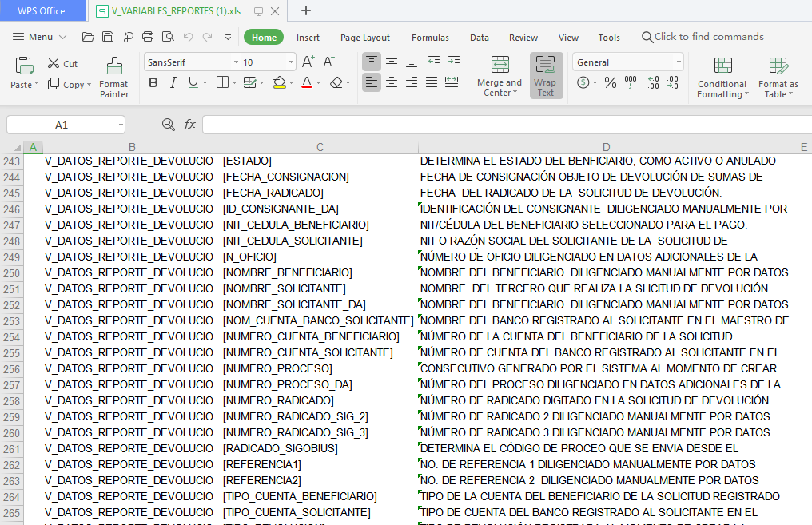Click the Format Painter tool
Screen dimensions: 812x525
[114, 78]
